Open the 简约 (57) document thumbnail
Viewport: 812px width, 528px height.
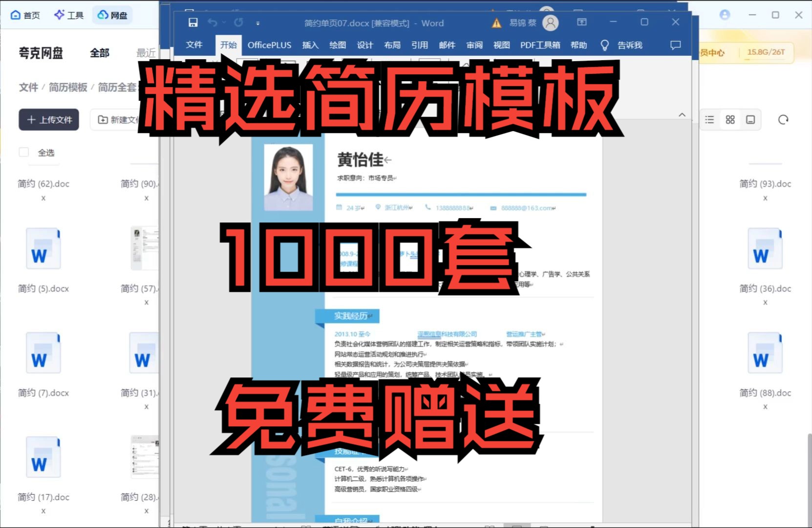tap(145, 248)
